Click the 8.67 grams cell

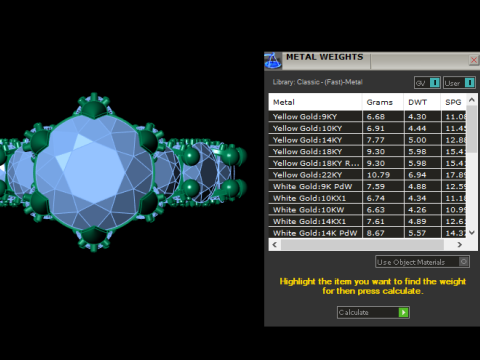[383, 233]
